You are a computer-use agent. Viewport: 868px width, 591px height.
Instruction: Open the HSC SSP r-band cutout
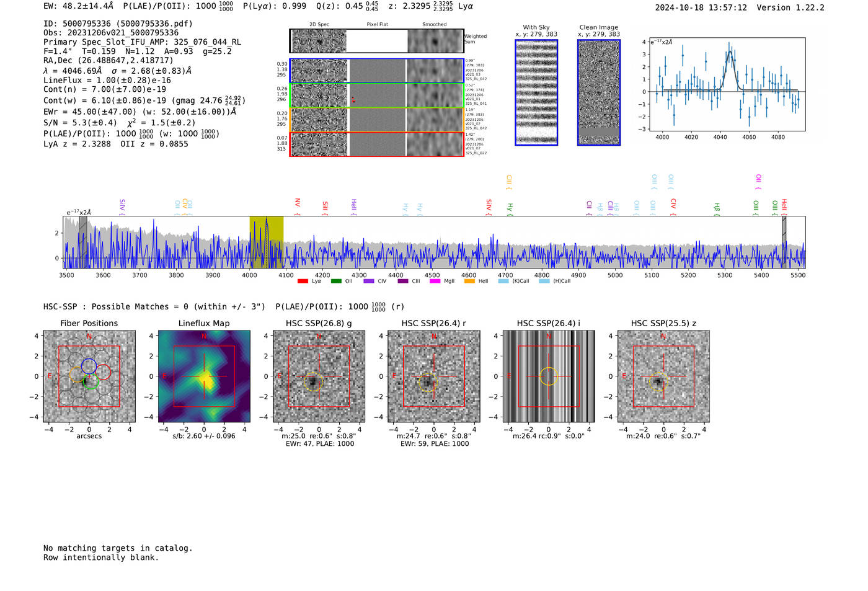click(x=434, y=376)
